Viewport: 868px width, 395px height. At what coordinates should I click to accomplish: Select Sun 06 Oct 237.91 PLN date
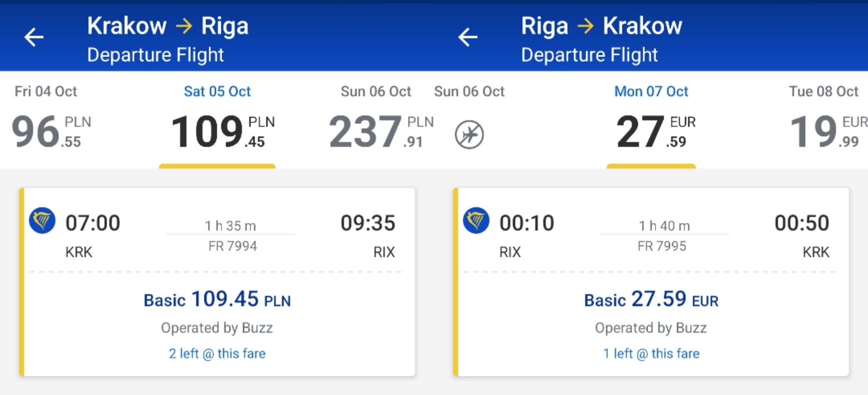point(376,118)
